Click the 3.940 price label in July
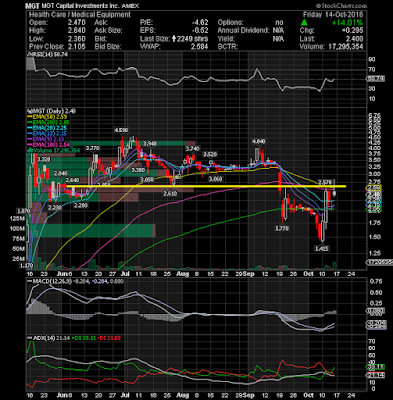 point(150,144)
